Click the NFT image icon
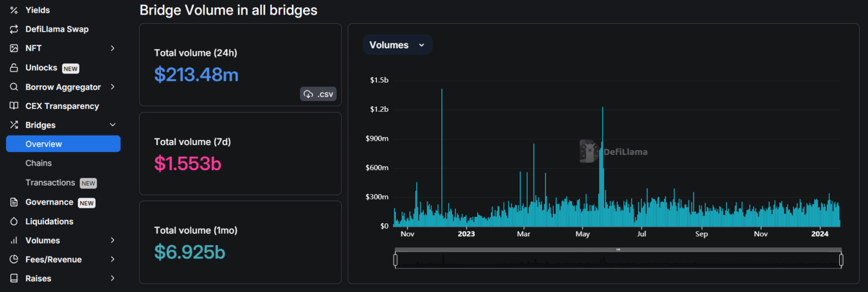This screenshot has height=292, width=868. tap(14, 49)
